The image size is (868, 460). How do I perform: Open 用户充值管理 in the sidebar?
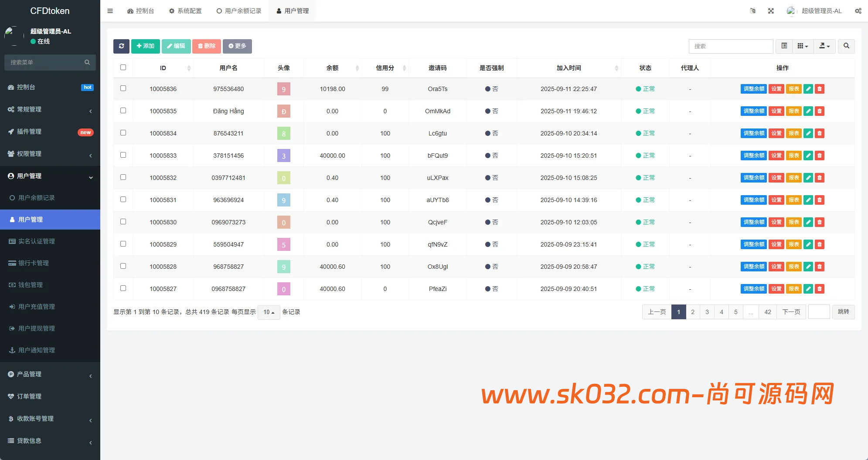point(50,307)
